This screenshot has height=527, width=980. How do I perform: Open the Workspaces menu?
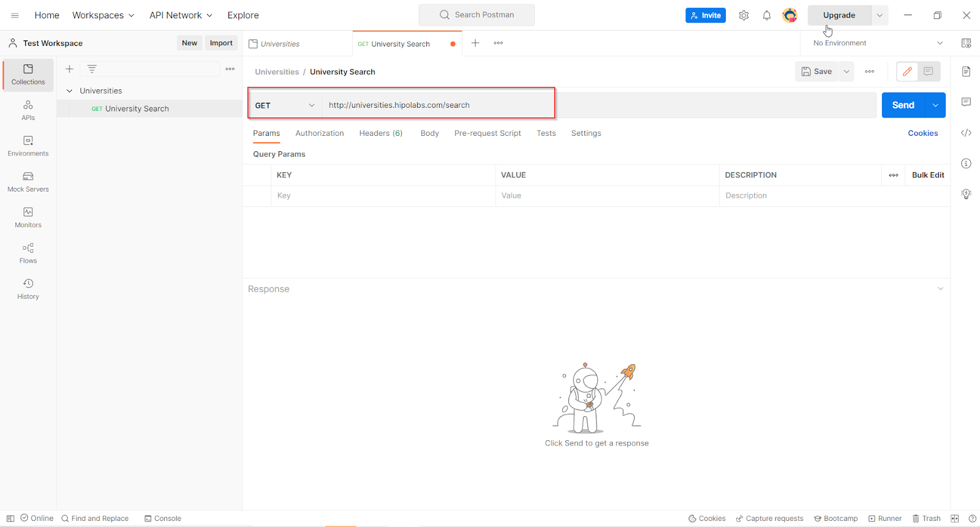pos(103,15)
